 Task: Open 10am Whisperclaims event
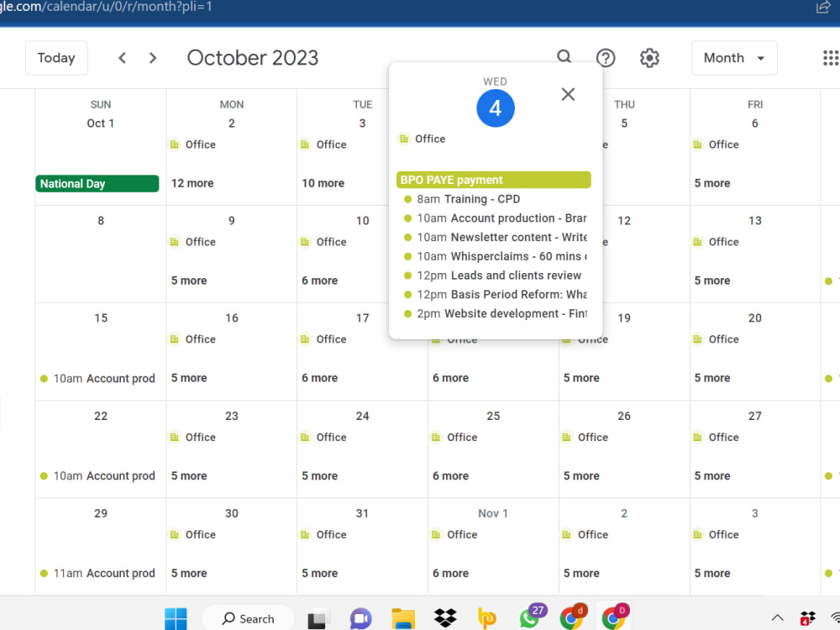tap(493, 256)
